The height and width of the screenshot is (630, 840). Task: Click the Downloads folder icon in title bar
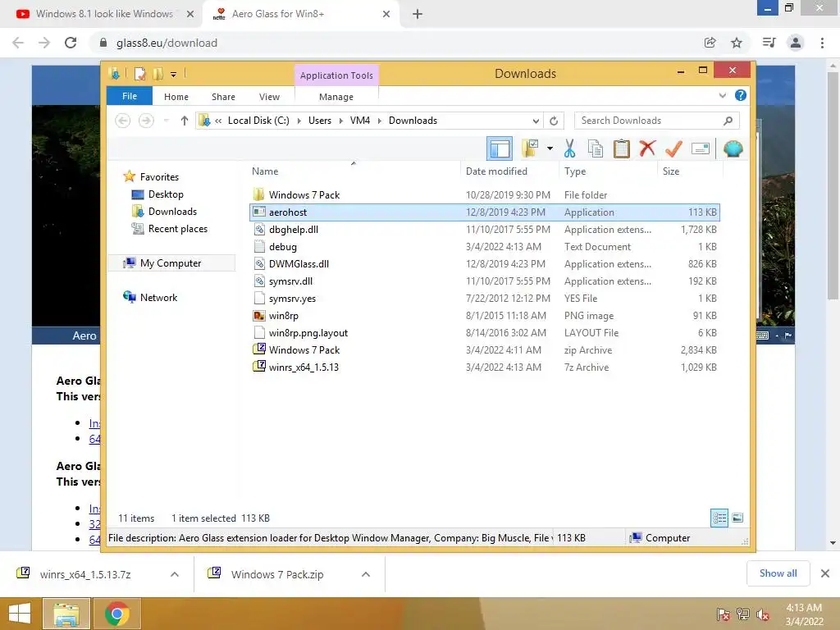(114, 73)
